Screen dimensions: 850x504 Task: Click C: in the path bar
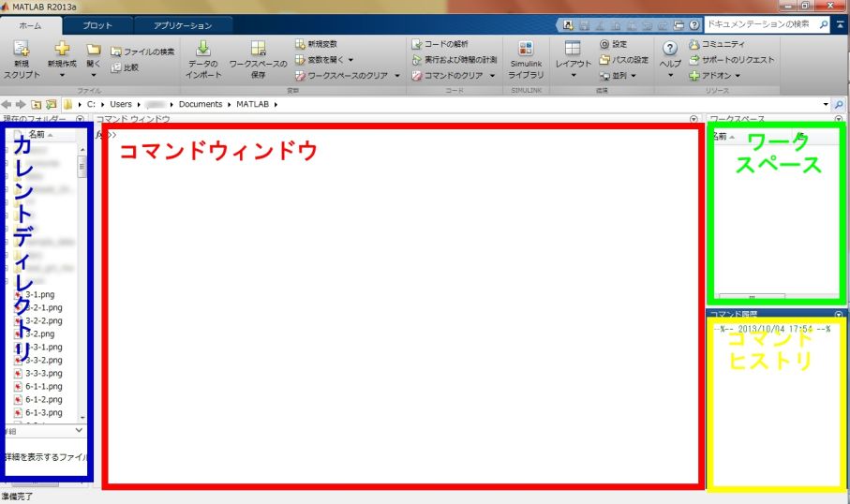(x=91, y=104)
